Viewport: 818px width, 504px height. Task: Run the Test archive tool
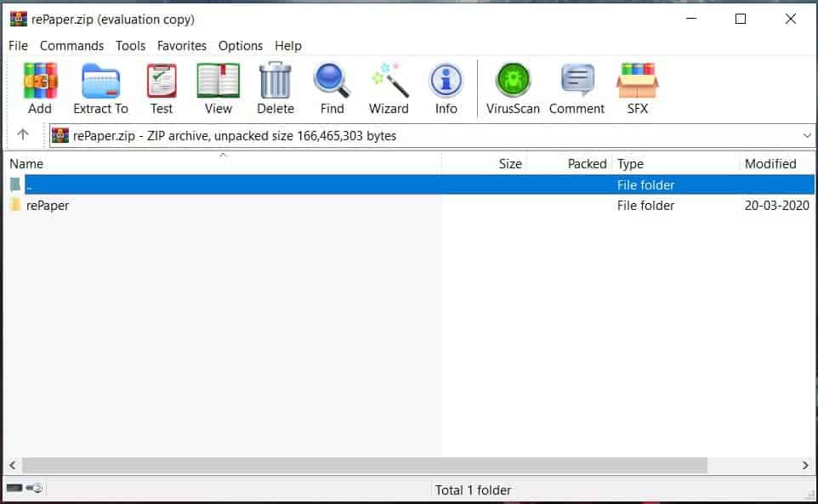tap(162, 81)
